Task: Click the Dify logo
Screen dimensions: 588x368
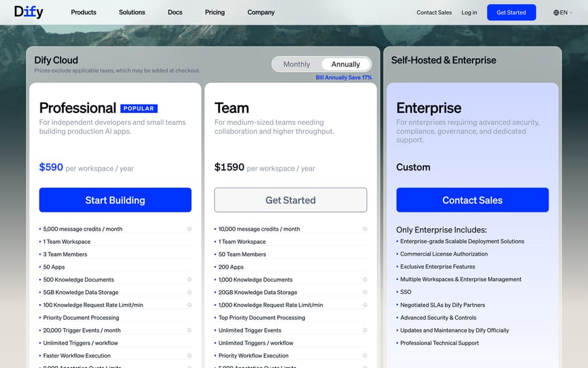Action: (x=29, y=12)
